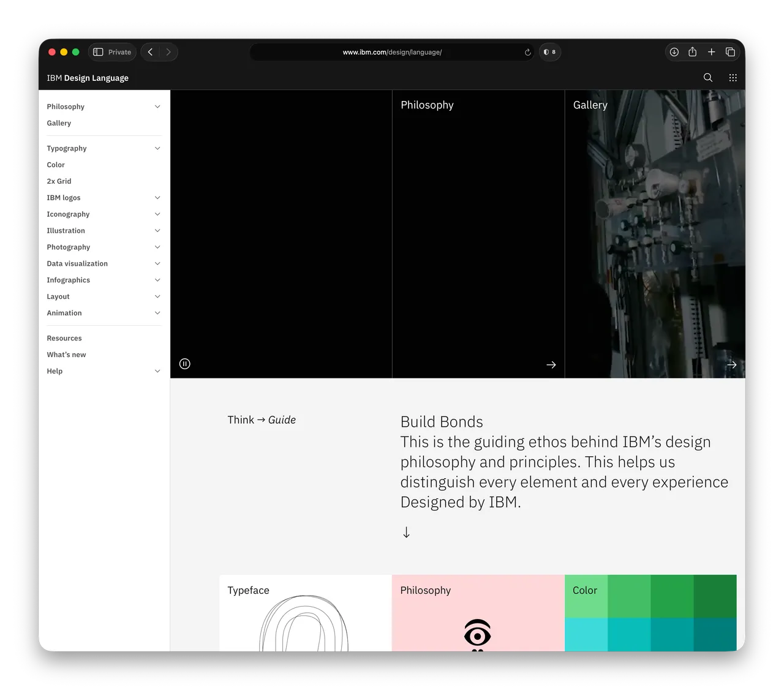The width and height of the screenshot is (784, 690).
Task: Open What's new in the sidebar
Action: click(66, 354)
